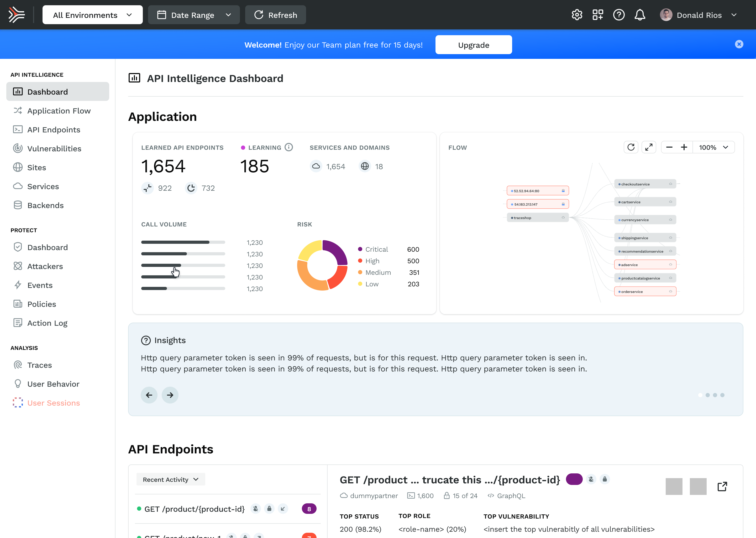756x538 pixels.
Task: Select the first insights carousel dot
Action: pos(700,395)
